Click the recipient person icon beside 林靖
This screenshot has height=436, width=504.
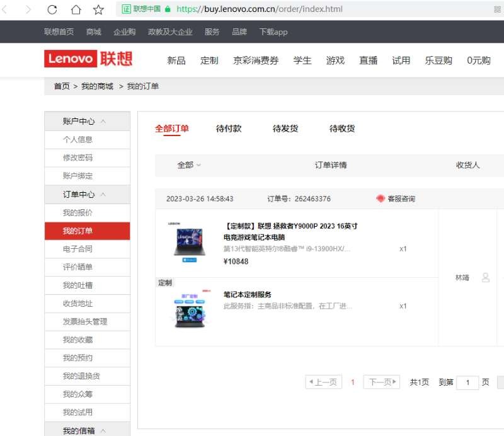[x=485, y=277]
